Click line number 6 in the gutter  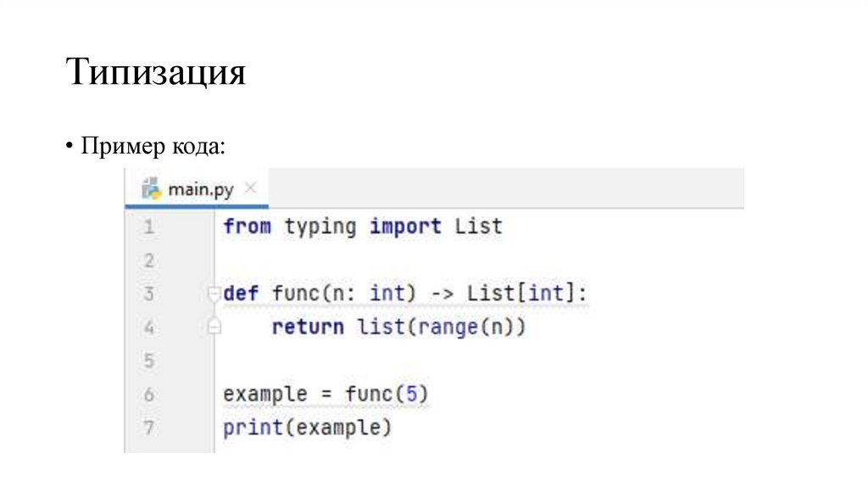tap(149, 395)
